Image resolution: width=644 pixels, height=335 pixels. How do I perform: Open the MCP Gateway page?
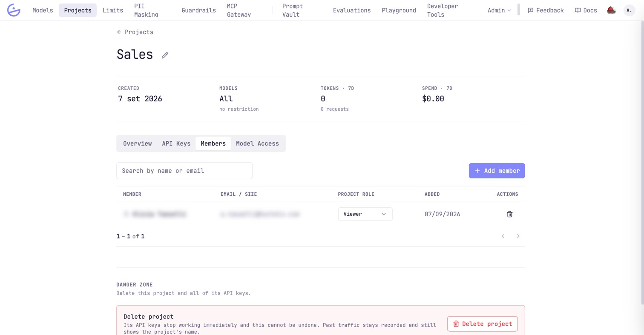[239, 10]
